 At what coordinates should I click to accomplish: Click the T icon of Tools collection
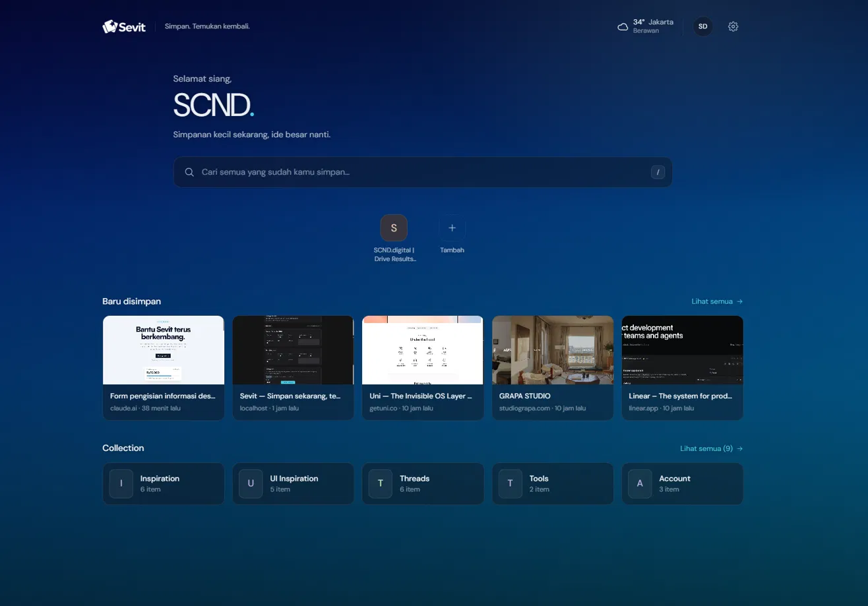click(x=510, y=483)
